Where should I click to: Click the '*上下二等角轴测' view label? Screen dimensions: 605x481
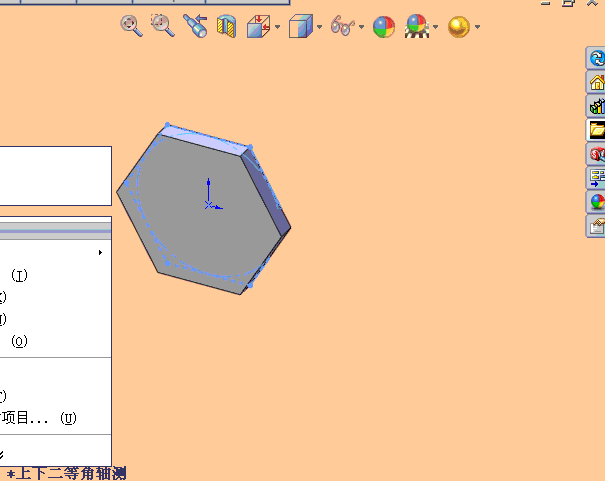[x=66, y=473]
